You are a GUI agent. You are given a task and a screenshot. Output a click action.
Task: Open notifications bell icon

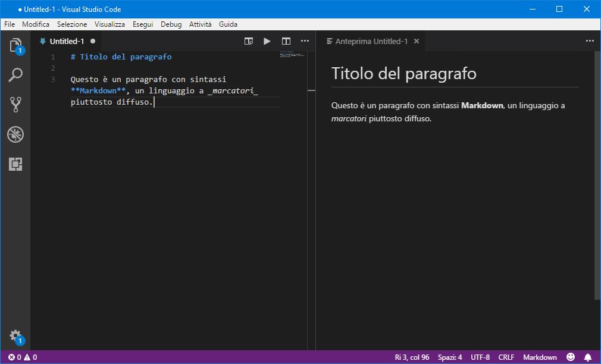[588, 357]
